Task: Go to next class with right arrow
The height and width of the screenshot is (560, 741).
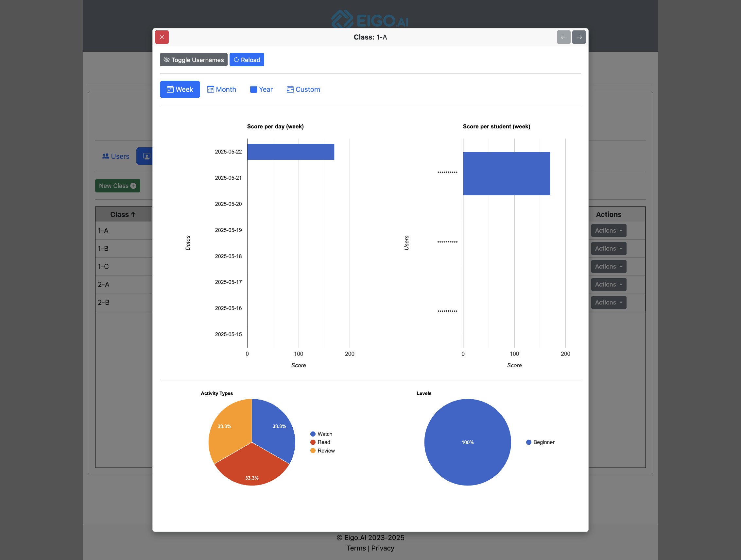Action: (x=579, y=37)
